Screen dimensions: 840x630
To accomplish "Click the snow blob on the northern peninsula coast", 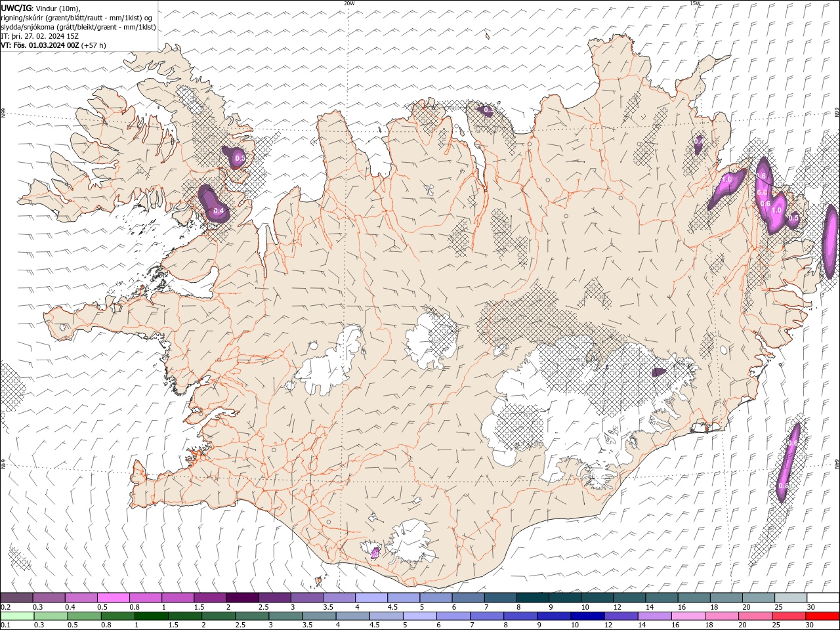I will [x=487, y=110].
